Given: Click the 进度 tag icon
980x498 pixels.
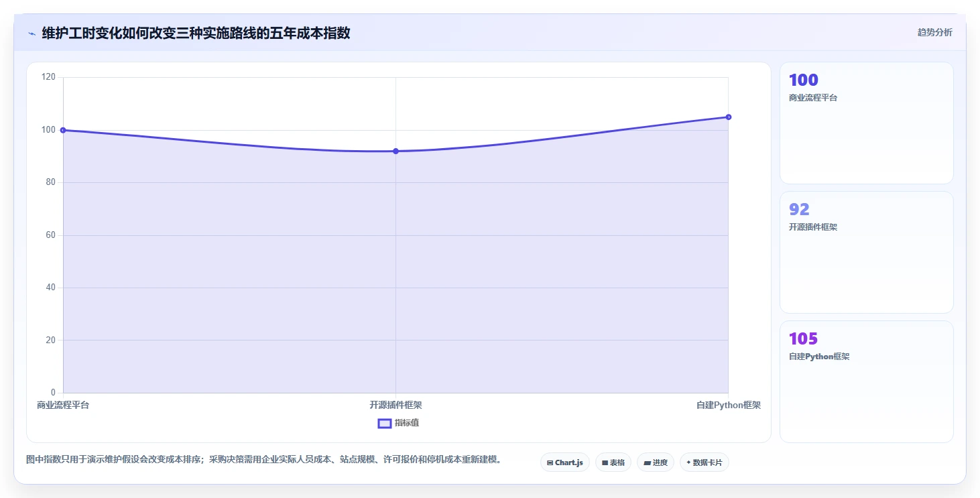Looking at the screenshot, I should point(647,462).
